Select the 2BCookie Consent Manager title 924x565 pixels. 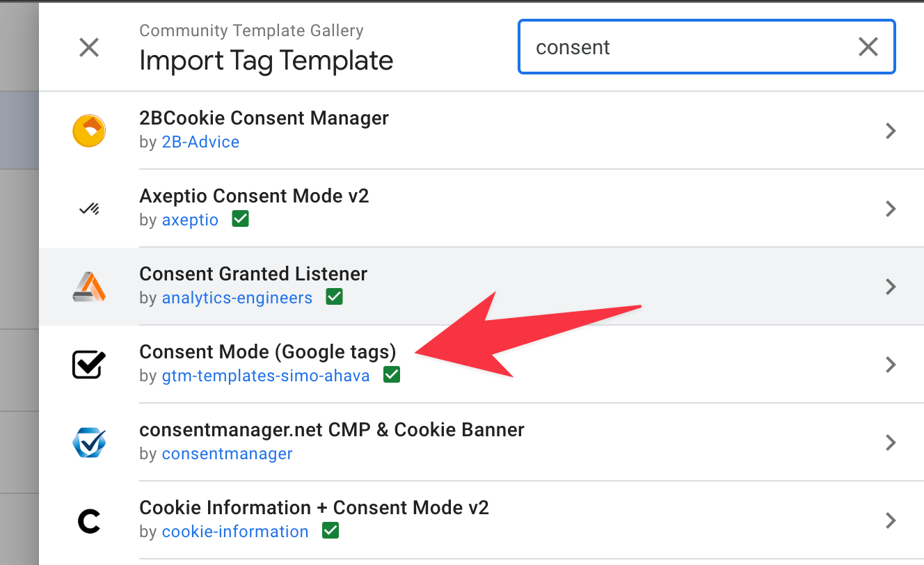click(264, 118)
